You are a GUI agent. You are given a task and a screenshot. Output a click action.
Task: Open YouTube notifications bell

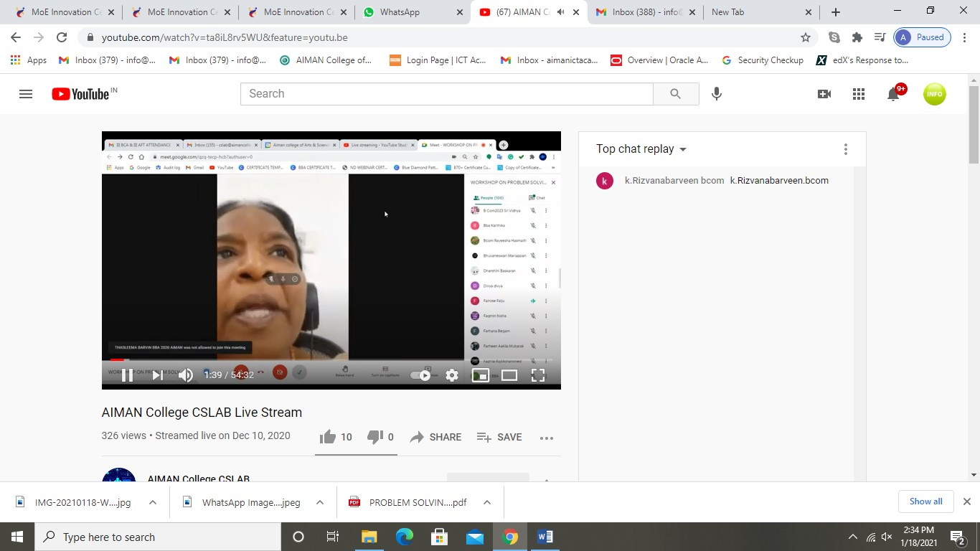click(x=894, y=94)
